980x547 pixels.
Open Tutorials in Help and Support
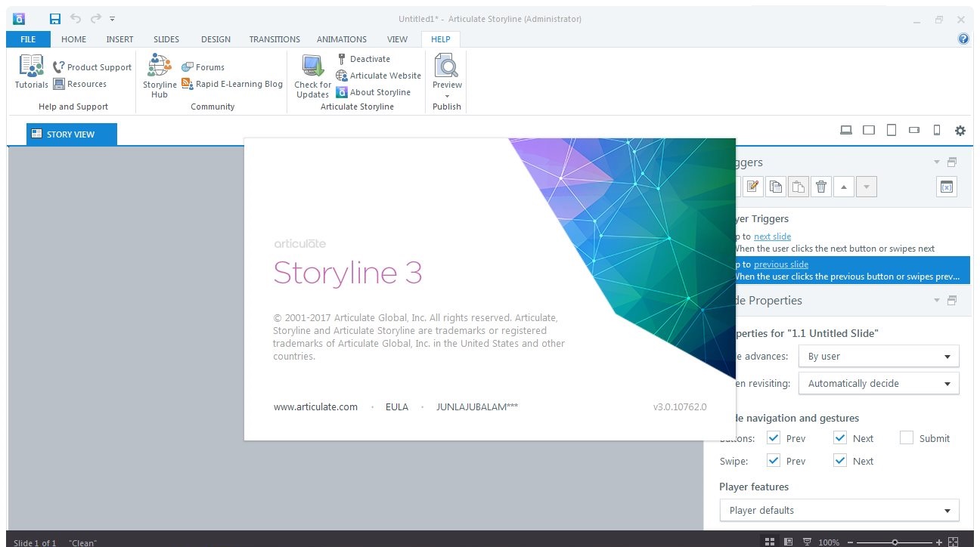pyautogui.click(x=32, y=71)
